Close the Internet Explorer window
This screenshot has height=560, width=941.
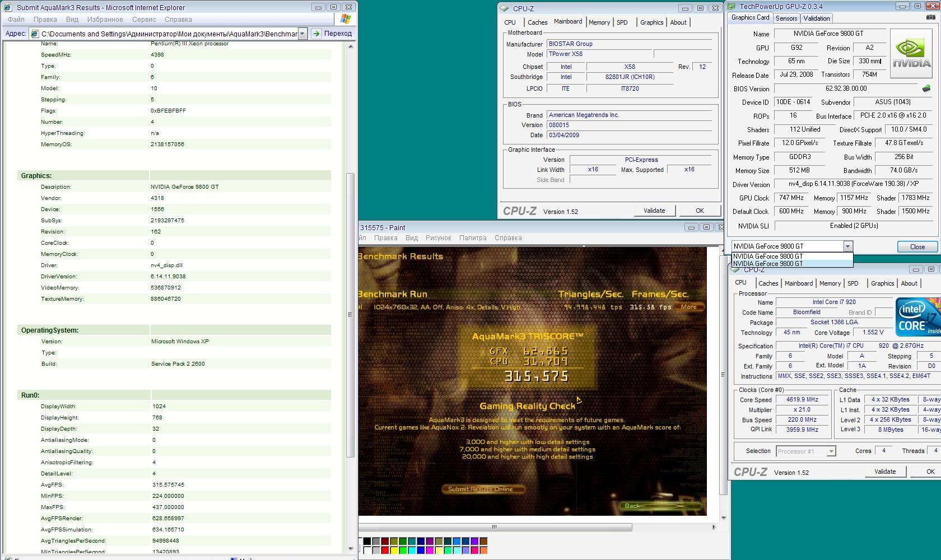coord(348,7)
